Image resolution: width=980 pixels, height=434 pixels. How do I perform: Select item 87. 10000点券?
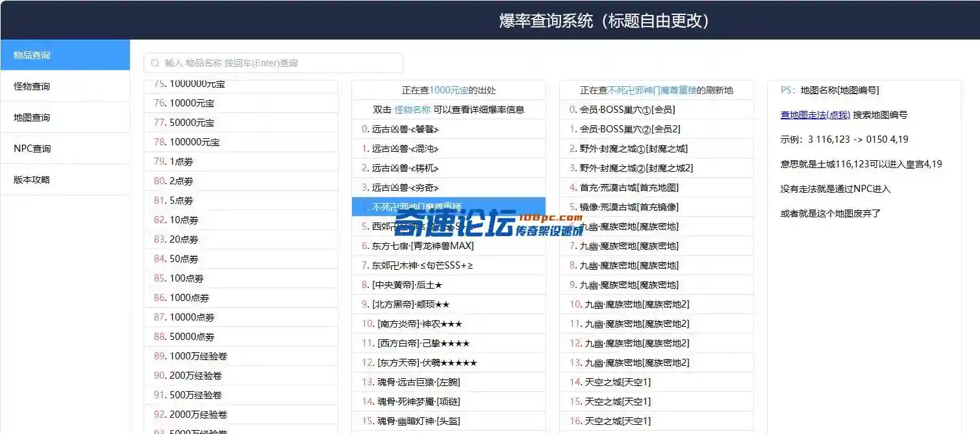[241, 317]
